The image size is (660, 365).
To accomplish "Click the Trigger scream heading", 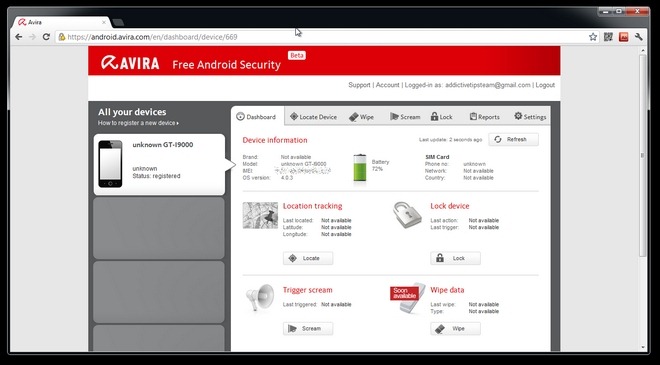I will point(308,290).
